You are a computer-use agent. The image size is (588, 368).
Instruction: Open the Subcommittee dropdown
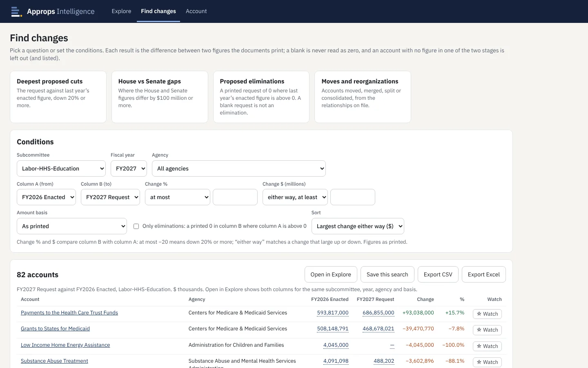coord(61,168)
